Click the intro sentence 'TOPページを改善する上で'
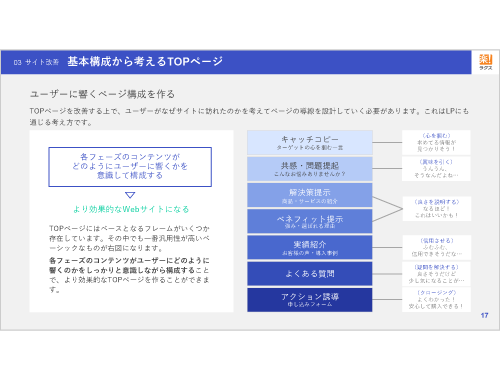The image size is (500, 380). (249, 116)
